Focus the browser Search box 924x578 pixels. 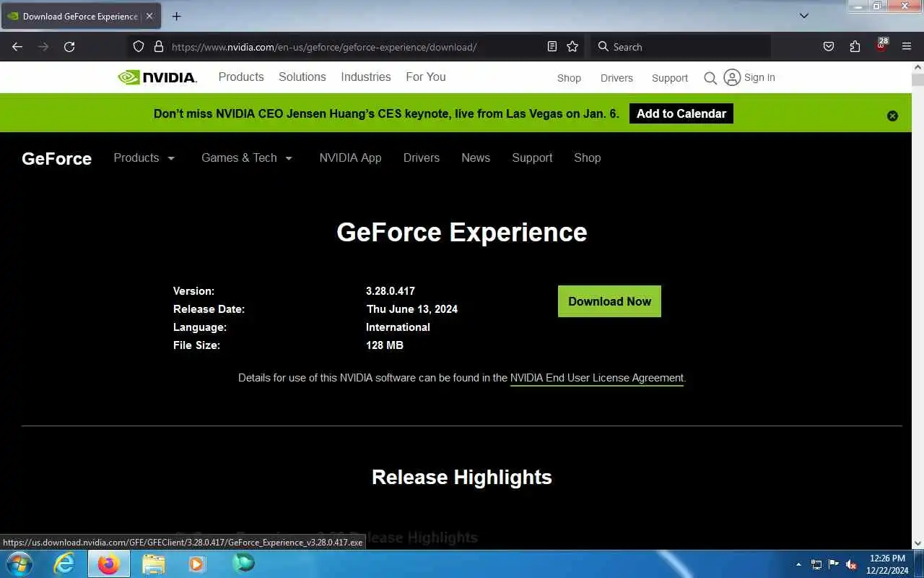click(x=681, y=46)
